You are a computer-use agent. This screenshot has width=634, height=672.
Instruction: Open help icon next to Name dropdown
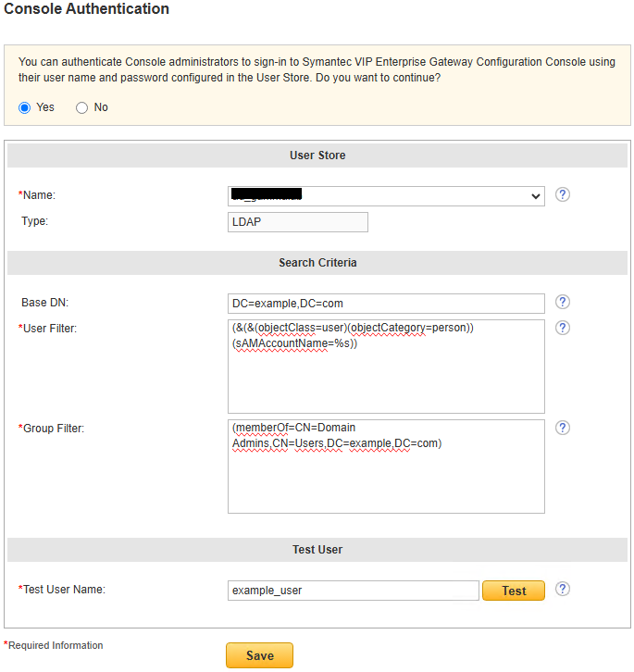click(563, 195)
